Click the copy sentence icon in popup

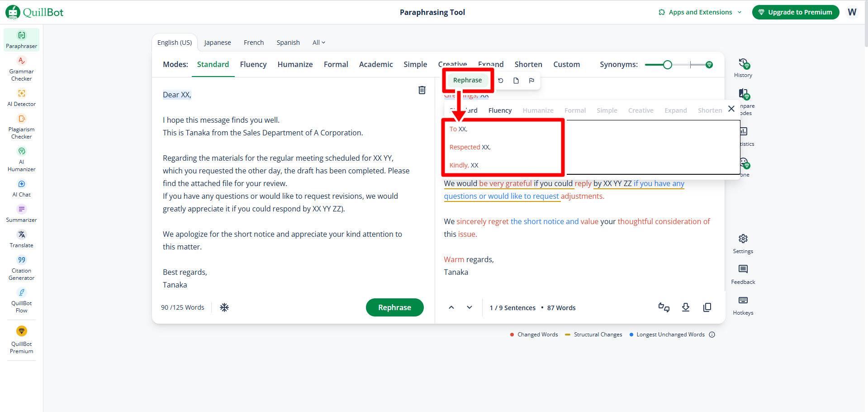click(516, 81)
